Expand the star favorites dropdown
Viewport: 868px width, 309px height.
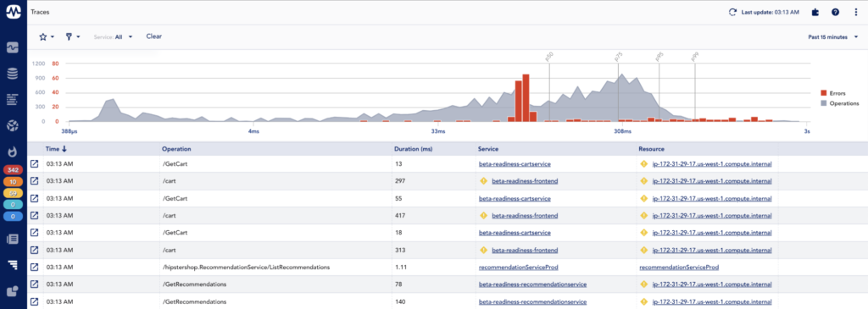[x=46, y=36]
